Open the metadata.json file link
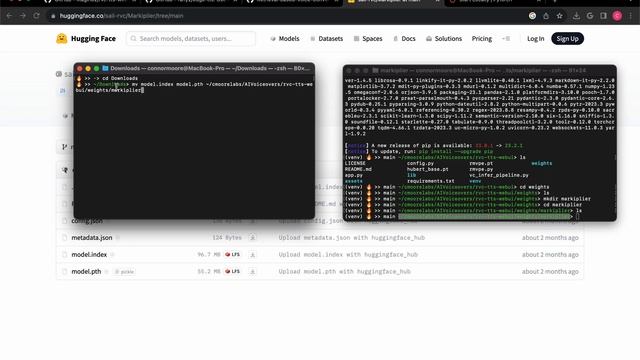This screenshot has height=360, width=640. [92, 238]
